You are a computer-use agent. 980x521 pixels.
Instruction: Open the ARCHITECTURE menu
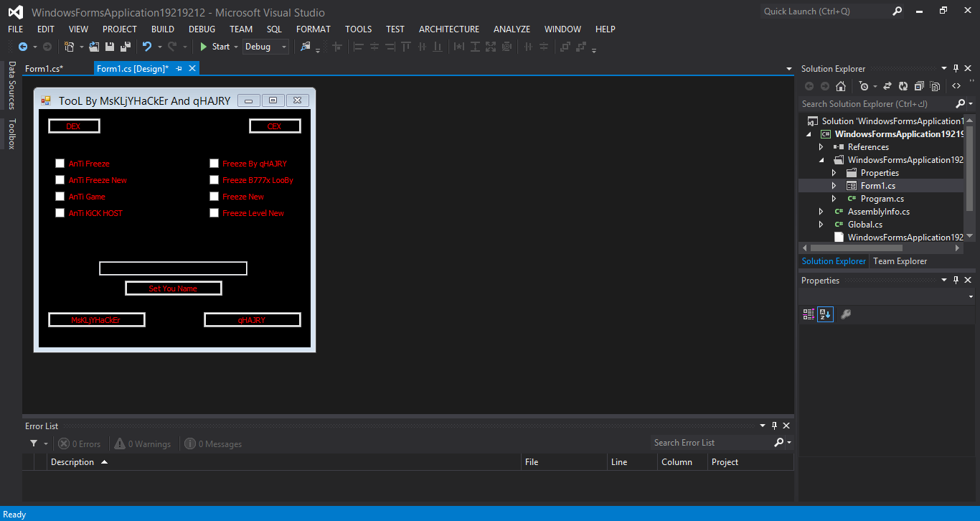[449, 29]
